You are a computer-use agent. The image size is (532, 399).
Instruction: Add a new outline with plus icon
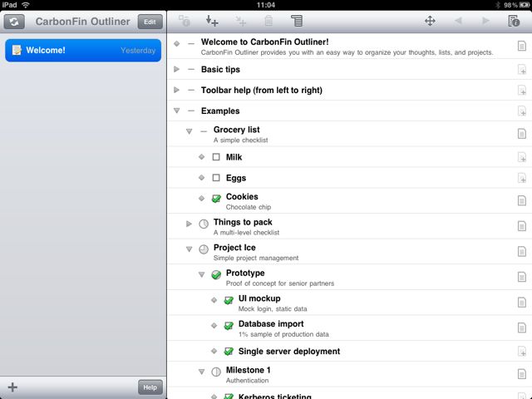click(12, 387)
